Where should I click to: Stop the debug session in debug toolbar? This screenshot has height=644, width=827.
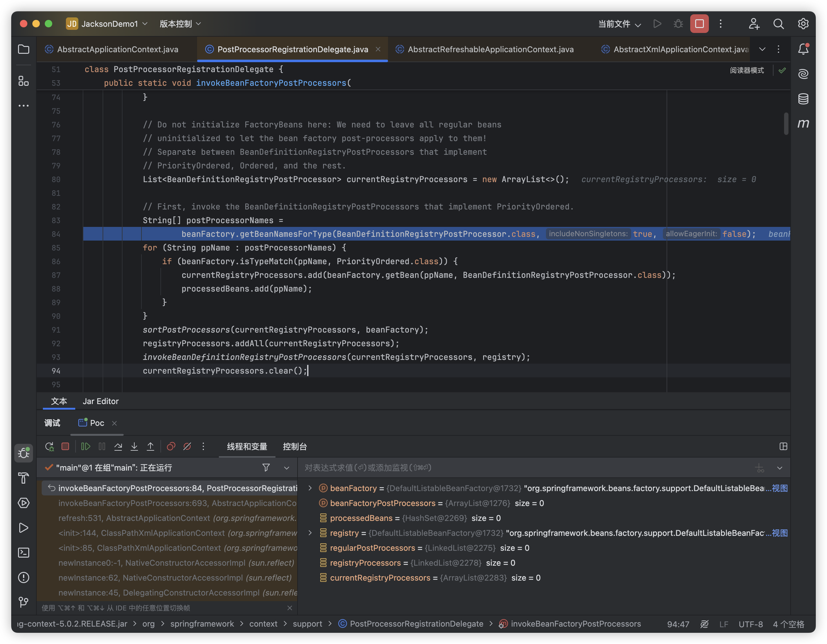(x=65, y=447)
